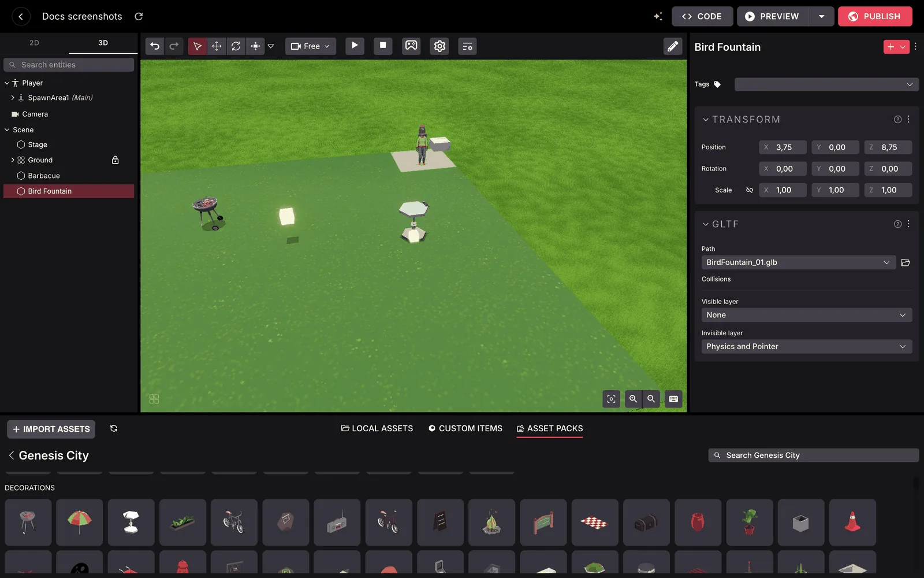Select the Barbacue entity
924x578 pixels.
tap(44, 176)
